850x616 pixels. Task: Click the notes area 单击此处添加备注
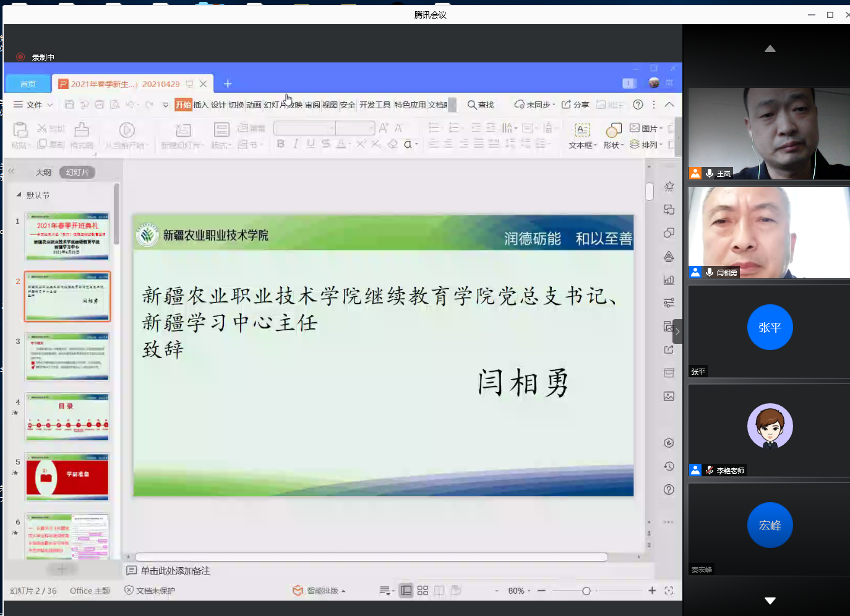tap(175, 571)
